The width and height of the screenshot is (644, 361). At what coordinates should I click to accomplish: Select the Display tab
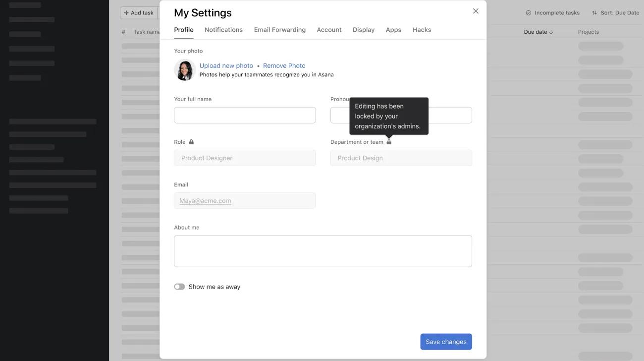point(363,29)
